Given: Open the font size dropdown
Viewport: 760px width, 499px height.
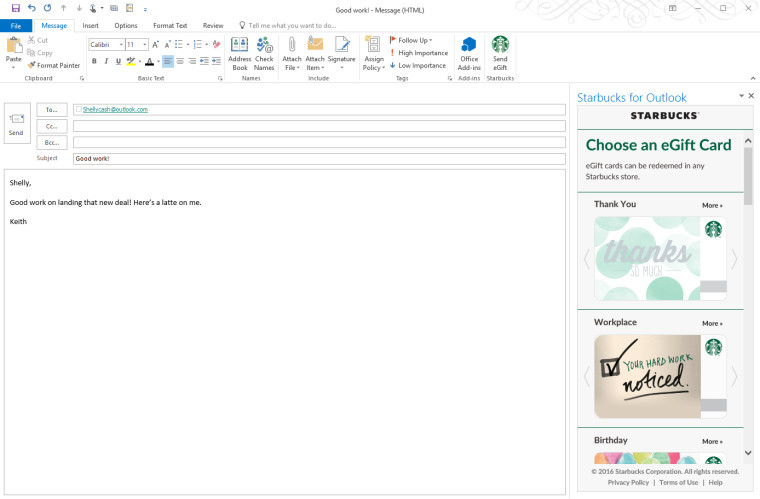Looking at the screenshot, I should [x=144, y=45].
